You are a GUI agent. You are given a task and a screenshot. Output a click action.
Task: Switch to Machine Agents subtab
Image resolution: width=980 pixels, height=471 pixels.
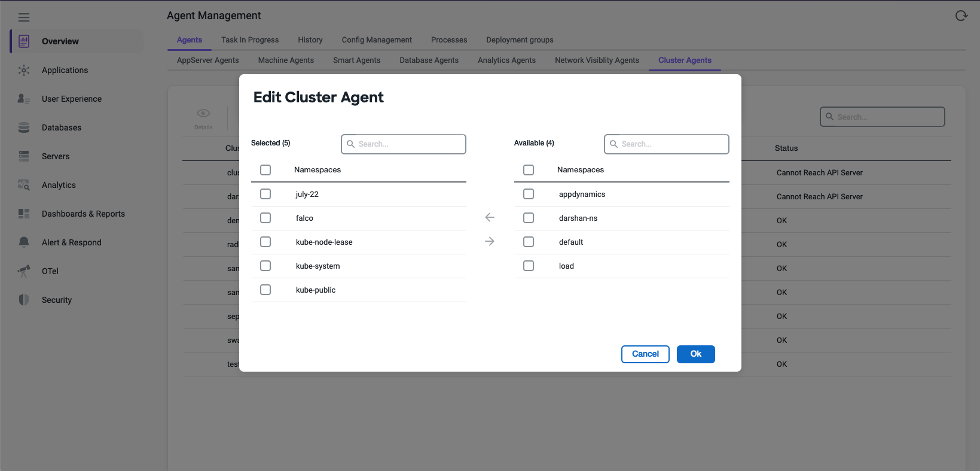[286, 60]
